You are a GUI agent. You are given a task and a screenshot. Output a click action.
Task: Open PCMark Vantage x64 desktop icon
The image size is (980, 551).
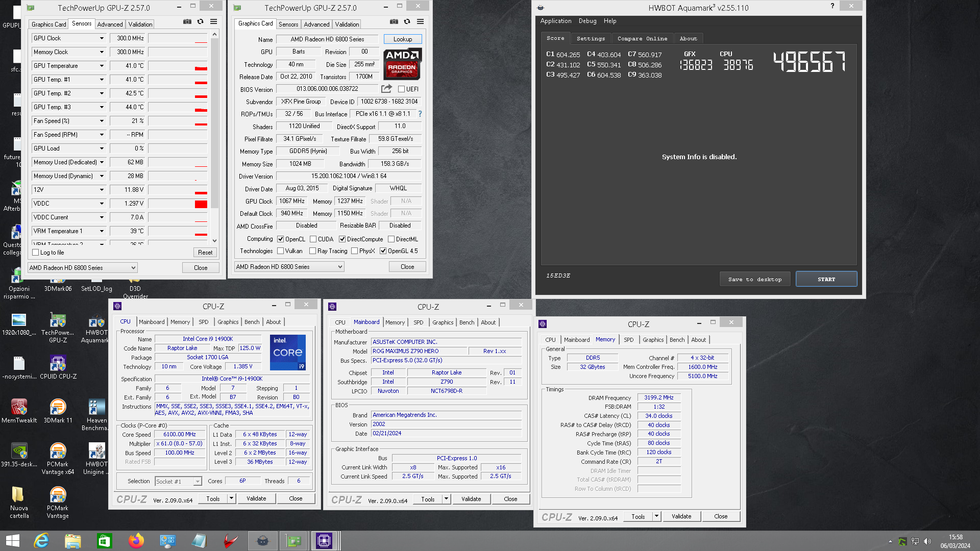tap(58, 459)
